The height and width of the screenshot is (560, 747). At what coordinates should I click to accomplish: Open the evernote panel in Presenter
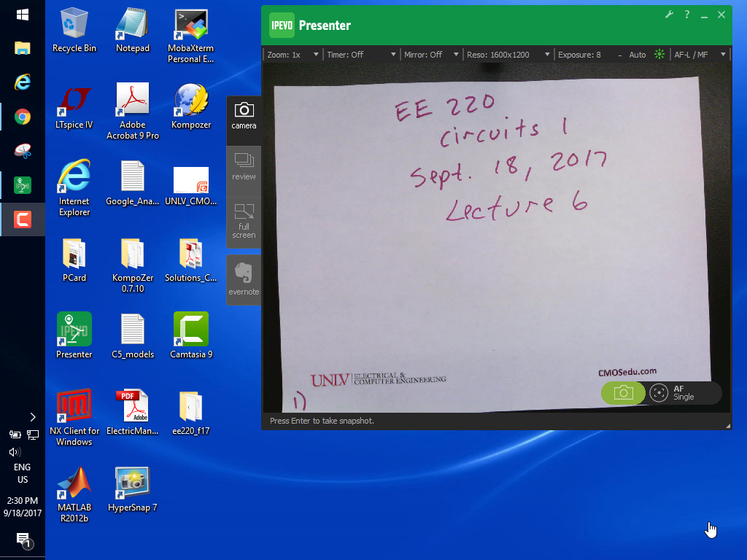pos(244,279)
